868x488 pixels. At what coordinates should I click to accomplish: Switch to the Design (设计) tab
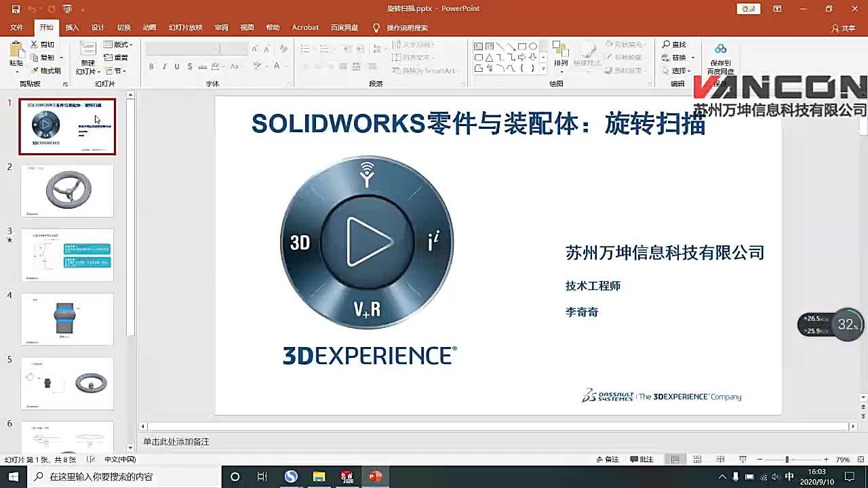point(98,28)
